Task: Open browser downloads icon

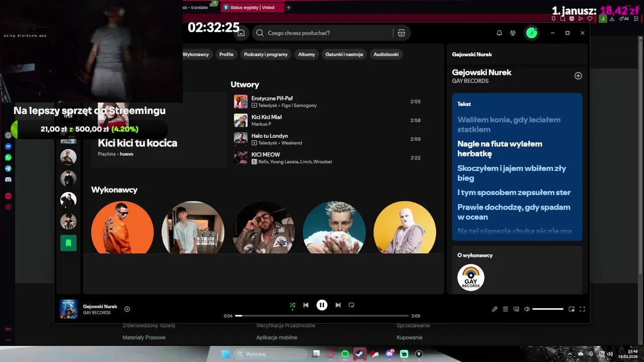Action: click(612, 19)
